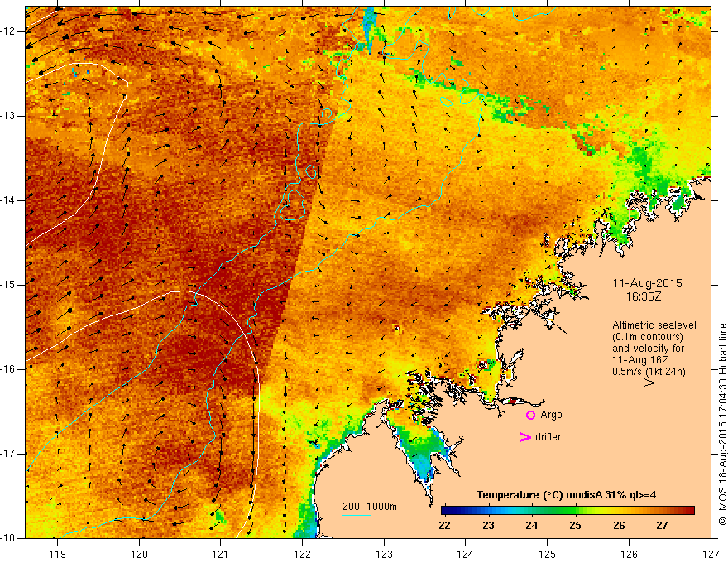Click latitude axis label -16
The width and height of the screenshot is (728, 563).
point(8,369)
